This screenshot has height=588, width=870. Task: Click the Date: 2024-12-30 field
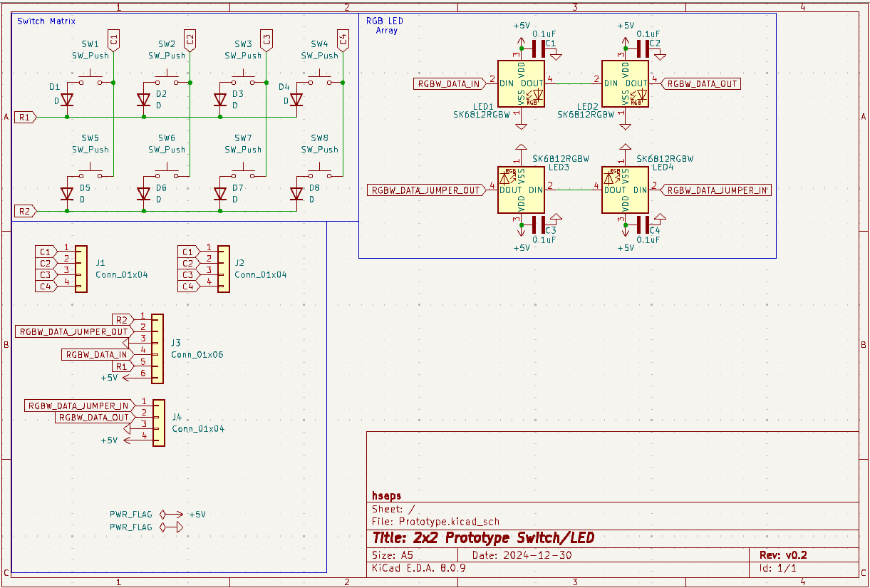coord(522,555)
